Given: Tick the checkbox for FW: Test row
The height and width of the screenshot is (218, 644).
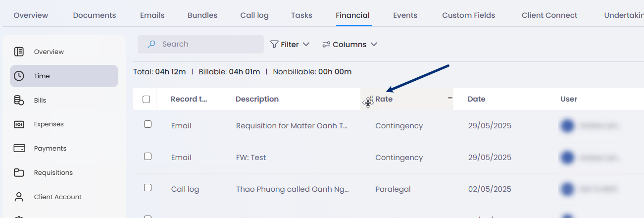Looking at the screenshot, I should point(148,156).
